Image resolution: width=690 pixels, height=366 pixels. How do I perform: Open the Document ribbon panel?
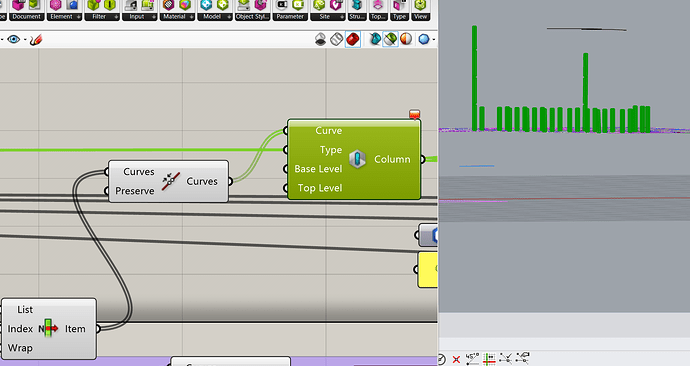click(26, 17)
